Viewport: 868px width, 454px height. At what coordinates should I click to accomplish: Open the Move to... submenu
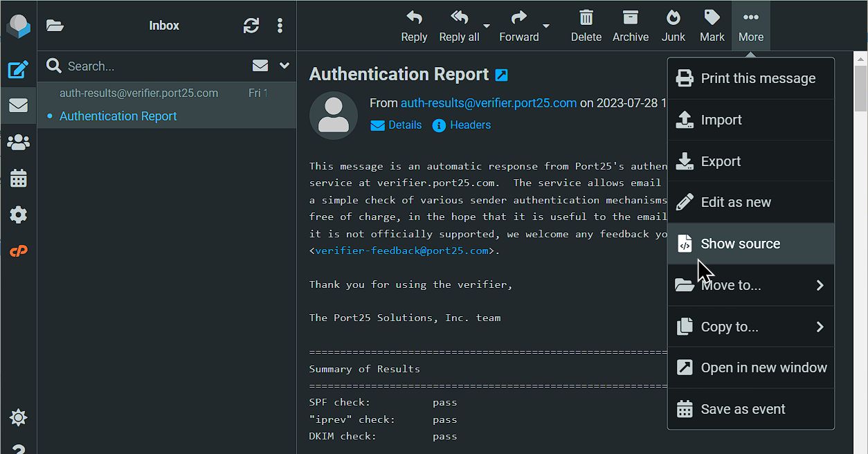[751, 285]
